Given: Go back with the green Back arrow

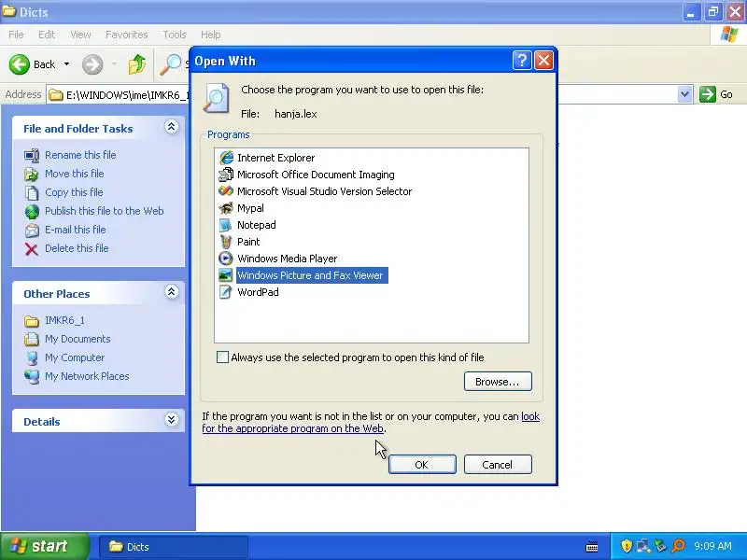Looking at the screenshot, I should [x=20, y=64].
